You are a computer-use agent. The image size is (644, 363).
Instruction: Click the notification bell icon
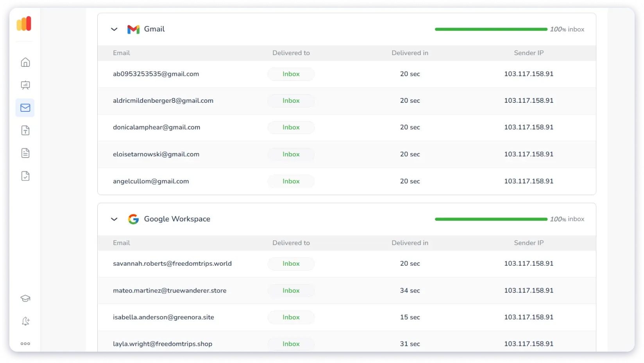25,321
